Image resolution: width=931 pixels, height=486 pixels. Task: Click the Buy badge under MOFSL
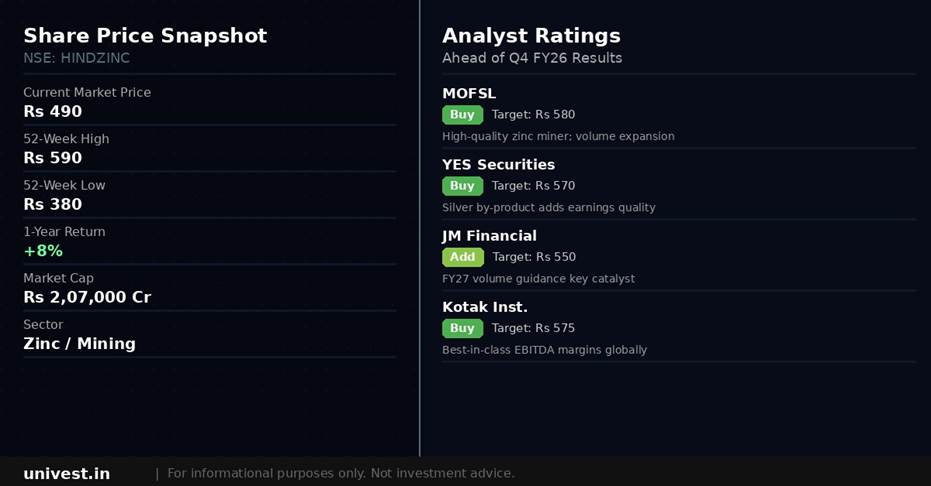pyautogui.click(x=462, y=115)
